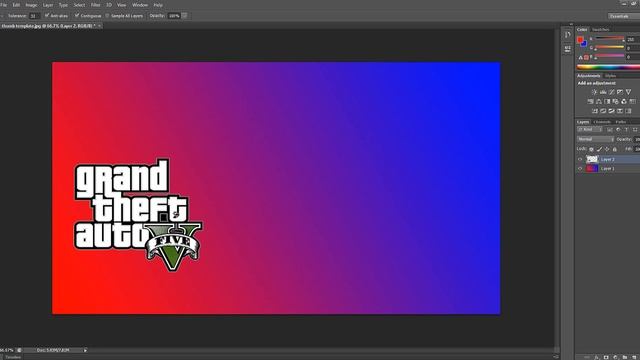Click the Tolerance input field
Image resolution: width=640 pixels, height=360 pixels.
34,16
